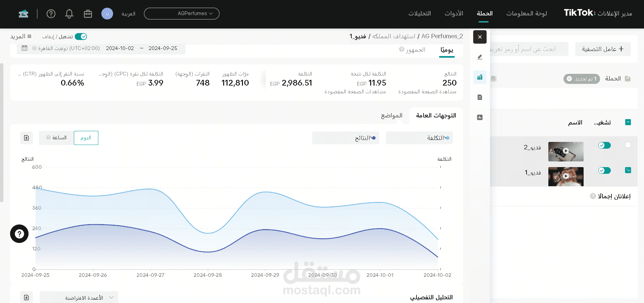644x303 pixels.
Task: Open the floating black help bubble
Action: point(19,234)
